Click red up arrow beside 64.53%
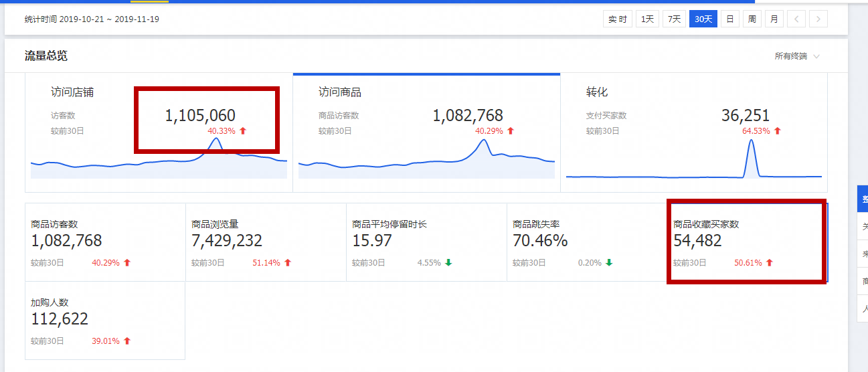 point(777,131)
